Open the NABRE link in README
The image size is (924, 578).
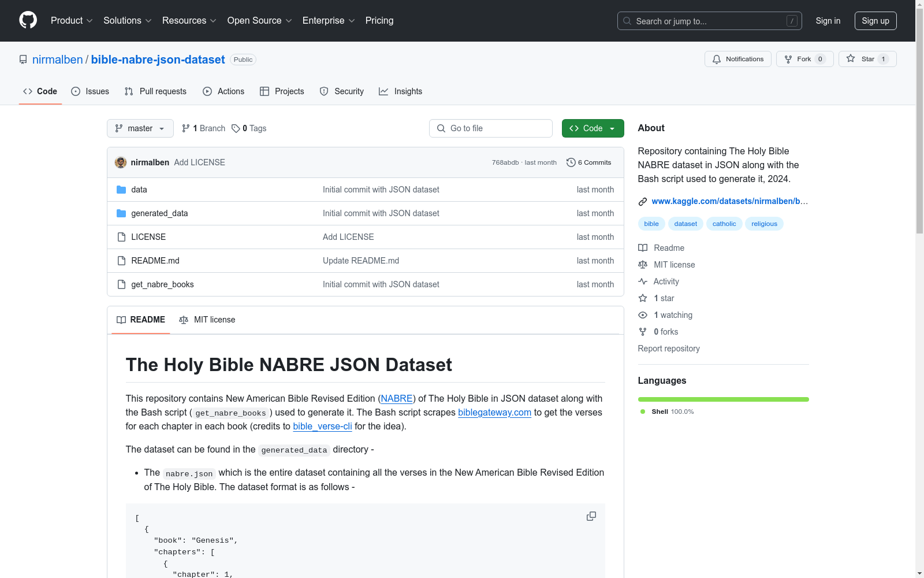[x=397, y=398]
